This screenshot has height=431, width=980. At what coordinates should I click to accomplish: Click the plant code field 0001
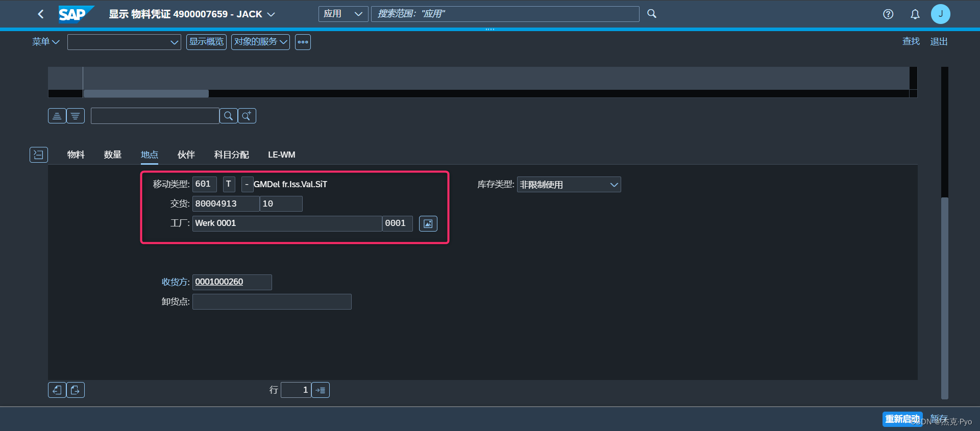[397, 223]
